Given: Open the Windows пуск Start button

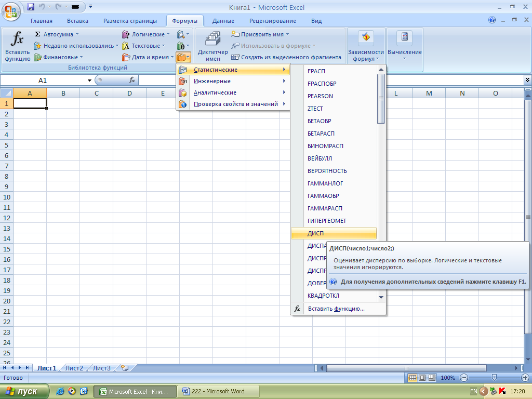Looking at the screenshot, I should [24, 392].
